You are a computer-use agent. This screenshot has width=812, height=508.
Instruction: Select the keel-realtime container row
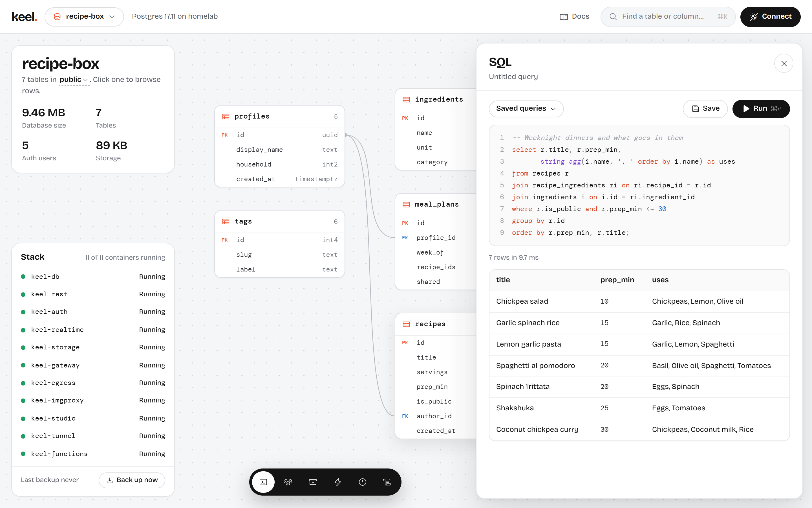pyautogui.click(x=93, y=330)
